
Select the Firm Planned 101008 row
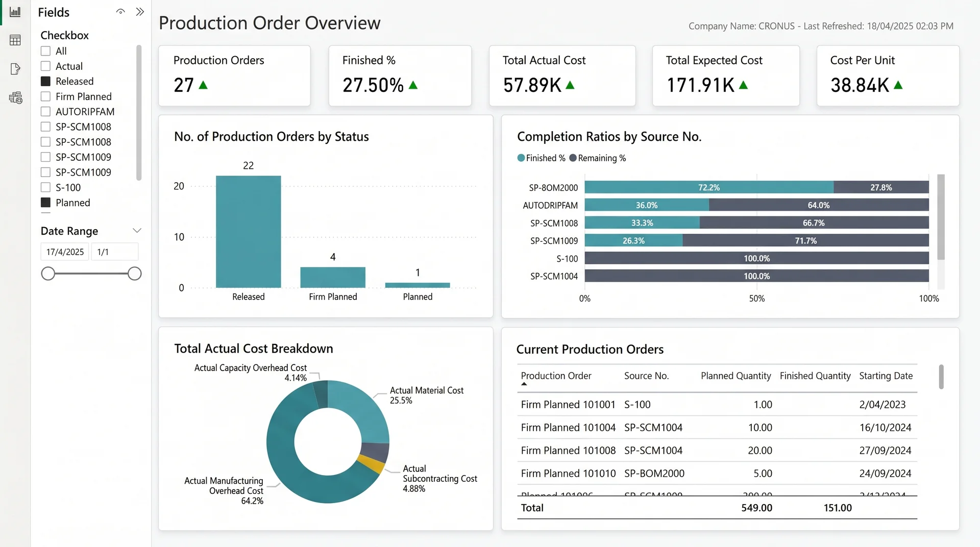point(717,451)
